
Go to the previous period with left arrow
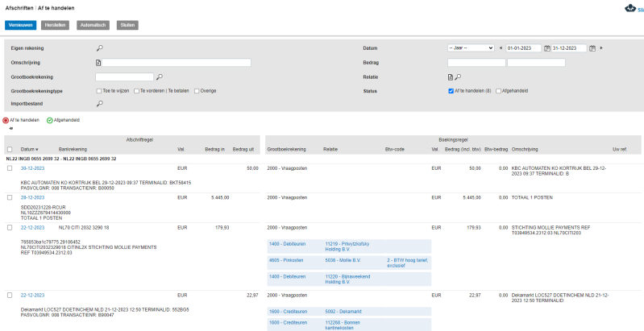pos(501,48)
